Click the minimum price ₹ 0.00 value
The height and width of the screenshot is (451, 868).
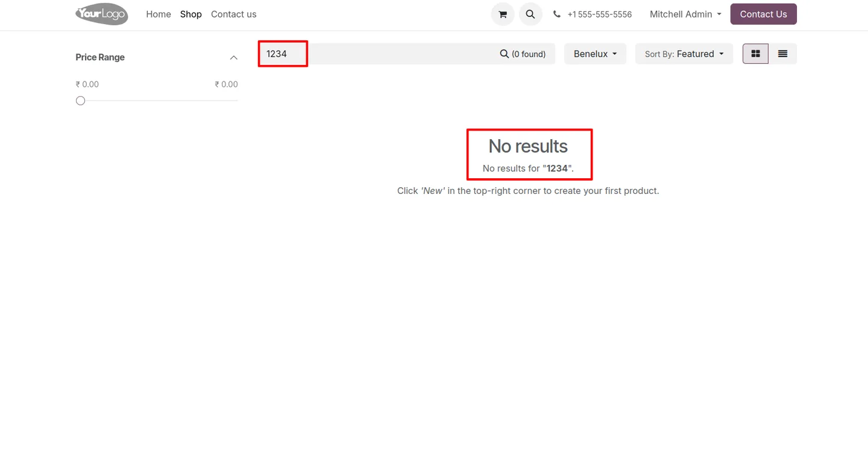click(87, 84)
